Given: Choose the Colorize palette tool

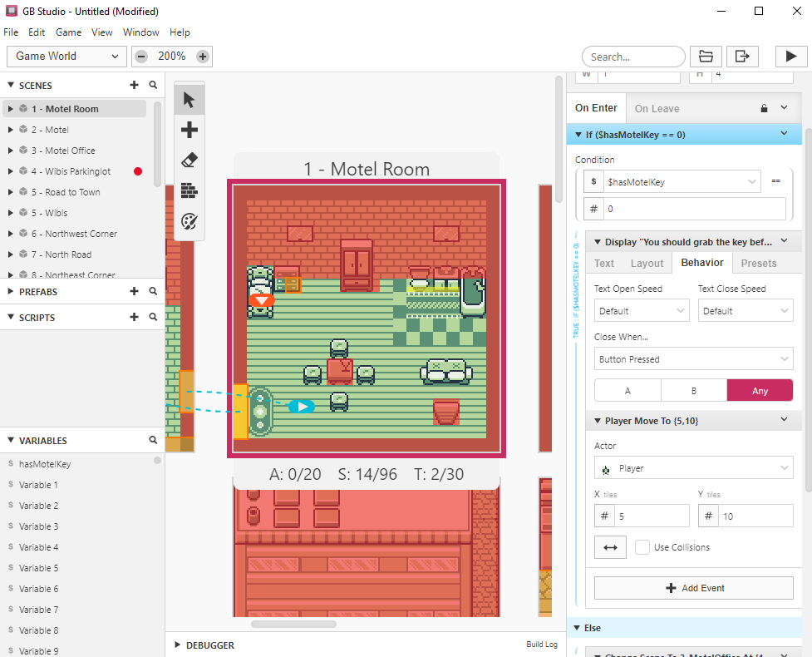Looking at the screenshot, I should pyautogui.click(x=189, y=221).
